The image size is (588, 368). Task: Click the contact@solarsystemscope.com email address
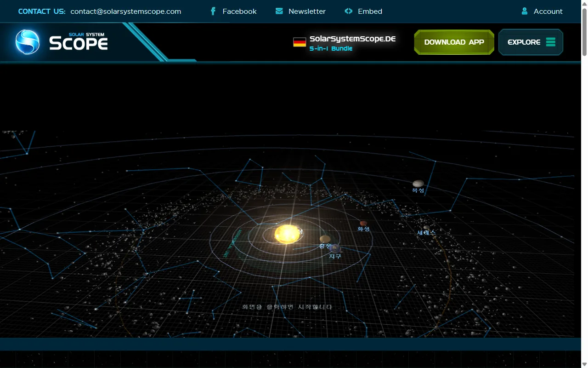pyautogui.click(x=126, y=11)
